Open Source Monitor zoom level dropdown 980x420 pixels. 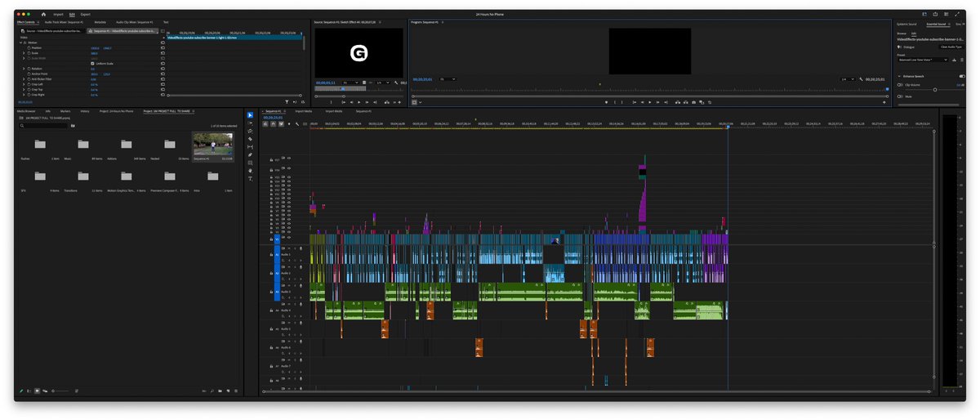click(x=350, y=83)
